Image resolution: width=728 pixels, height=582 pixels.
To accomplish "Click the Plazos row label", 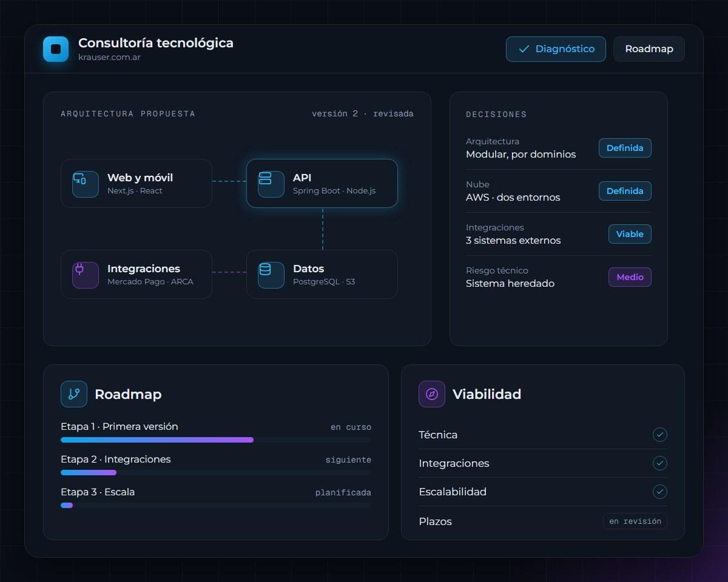I will tap(436, 521).
